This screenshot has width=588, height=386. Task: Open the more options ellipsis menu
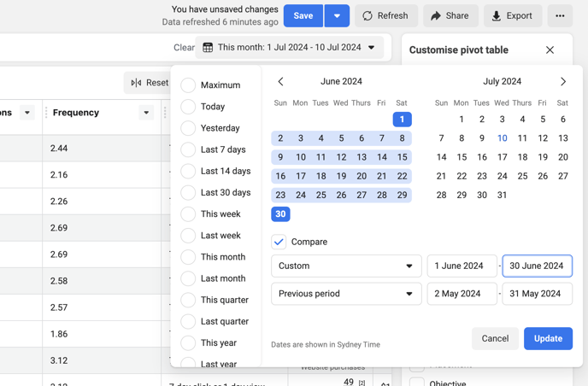(x=560, y=15)
